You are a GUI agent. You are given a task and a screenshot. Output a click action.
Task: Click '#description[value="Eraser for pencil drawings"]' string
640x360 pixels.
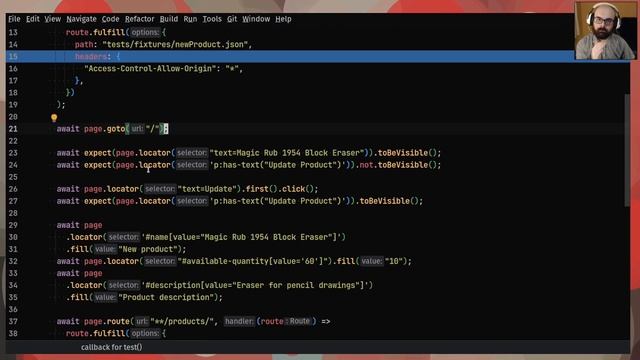(x=255, y=285)
